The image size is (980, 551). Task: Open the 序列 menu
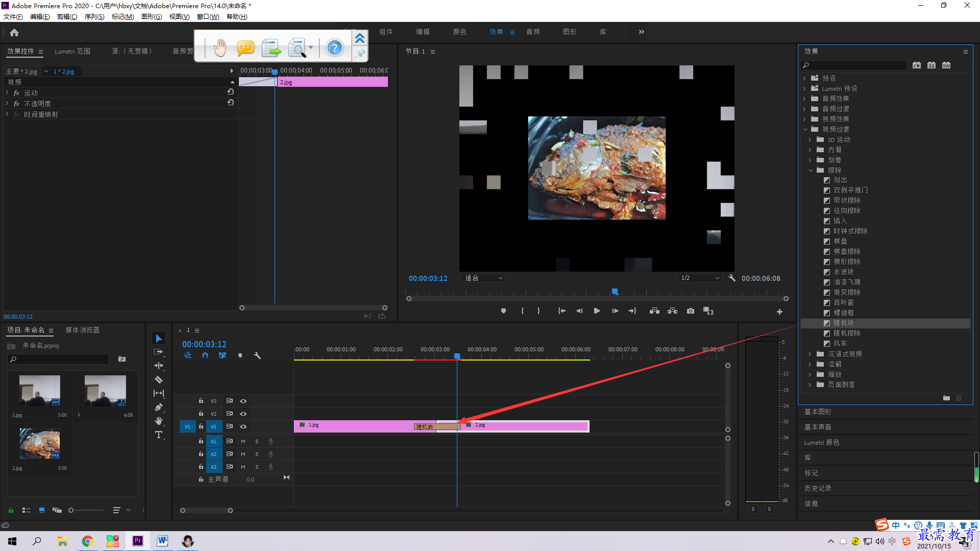[x=94, y=17]
